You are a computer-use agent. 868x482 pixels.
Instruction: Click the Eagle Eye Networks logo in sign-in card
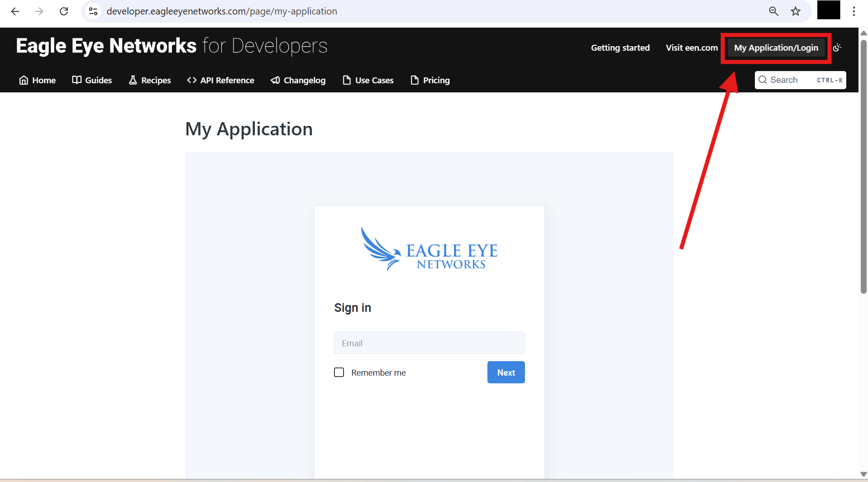coord(429,249)
